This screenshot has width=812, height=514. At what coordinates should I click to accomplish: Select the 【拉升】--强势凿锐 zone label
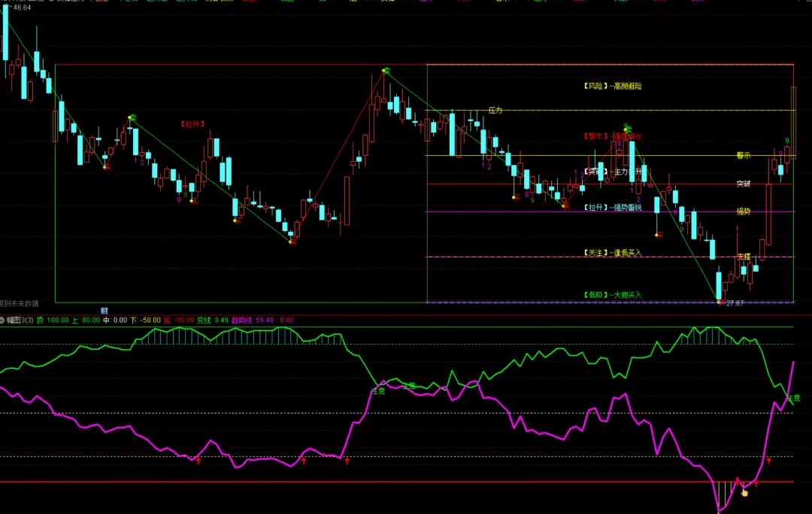[613, 207]
